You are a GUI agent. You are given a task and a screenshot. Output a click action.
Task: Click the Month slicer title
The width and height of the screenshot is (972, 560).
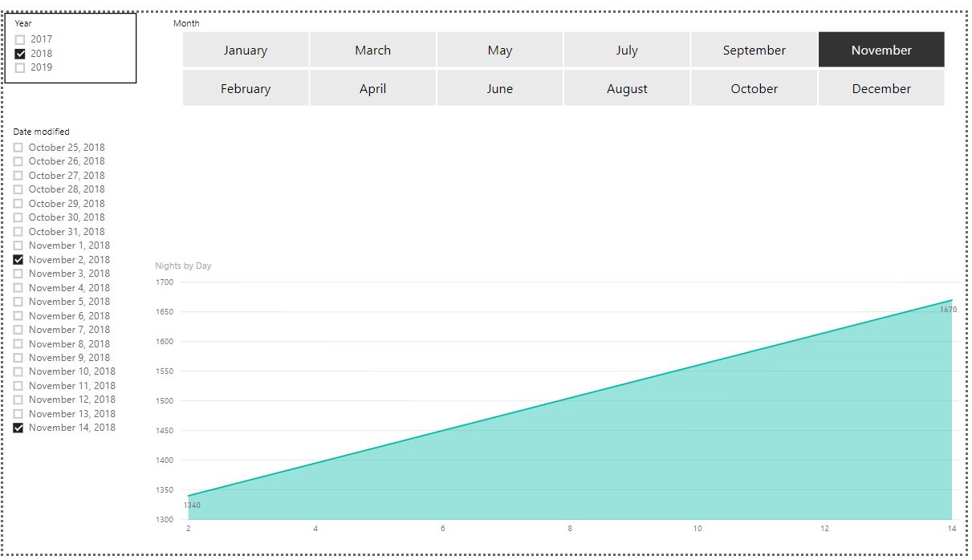coord(186,23)
